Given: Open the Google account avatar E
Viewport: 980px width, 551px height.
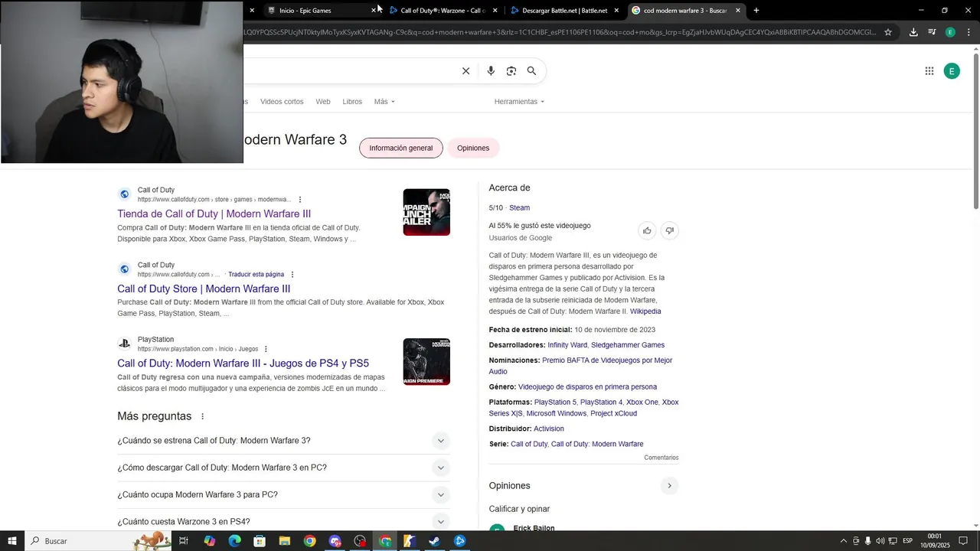Looking at the screenshot, I should point(952,71).
